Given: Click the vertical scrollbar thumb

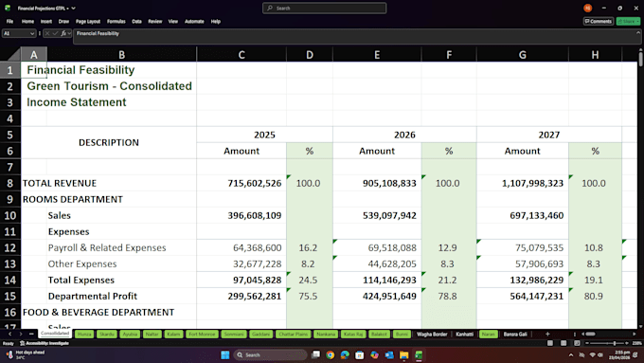Looking at the screenshot, I should (641, 58).
